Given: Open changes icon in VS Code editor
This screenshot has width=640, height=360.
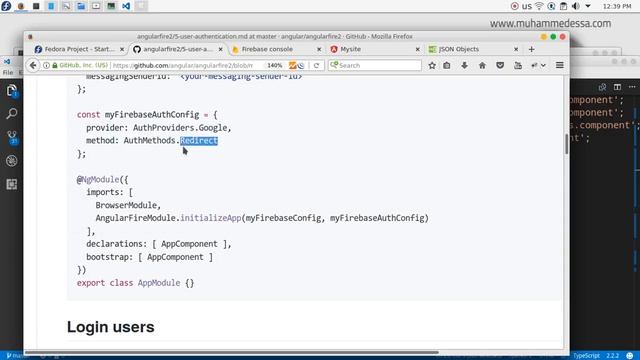Looking at the screenshot, I should [x=602, y=87].
